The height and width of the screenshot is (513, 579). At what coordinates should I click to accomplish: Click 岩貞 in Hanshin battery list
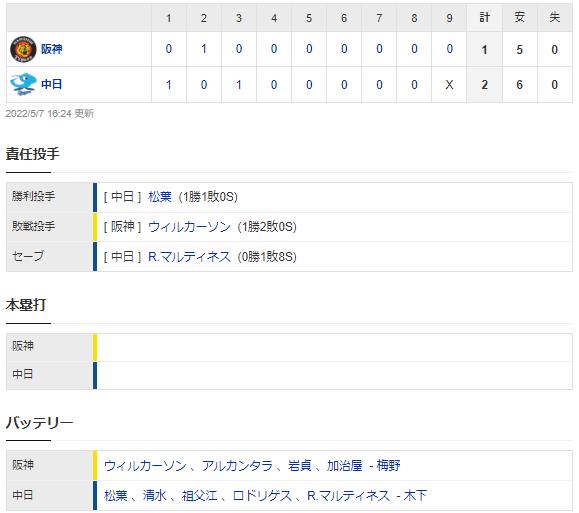click(300, 466)
